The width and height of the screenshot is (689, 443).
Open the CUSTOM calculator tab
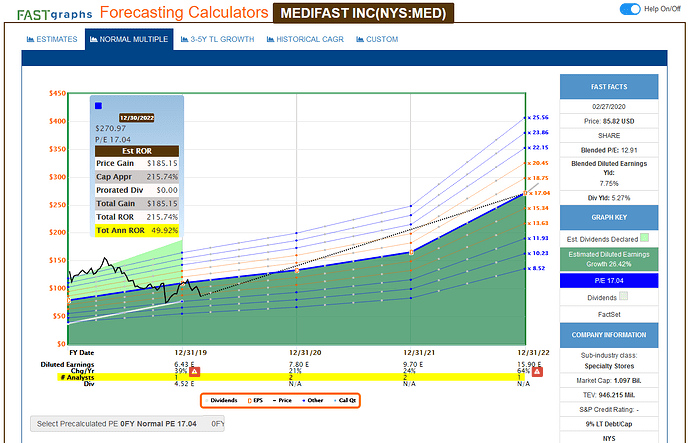point(377,39)
